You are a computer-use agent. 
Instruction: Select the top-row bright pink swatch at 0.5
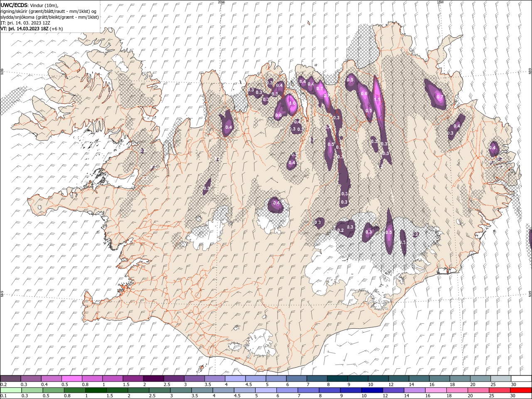click(71, 379)
